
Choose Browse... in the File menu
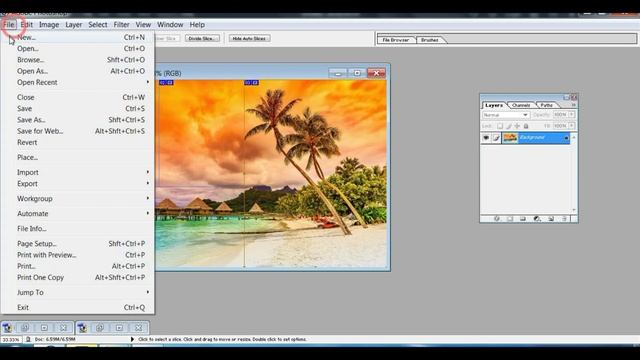[x=78, y=60]
